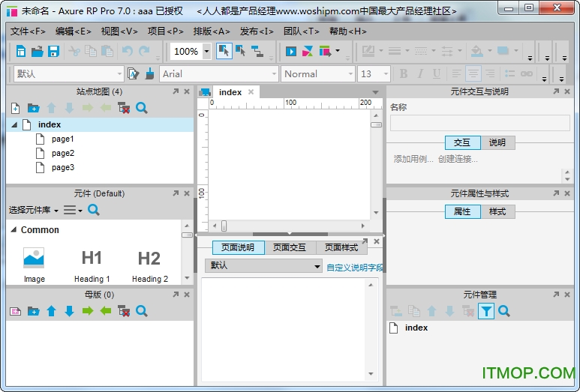This screenshot has width=580, height=392.
Task: Select page2 in sitemap
Action: [63, 153]
